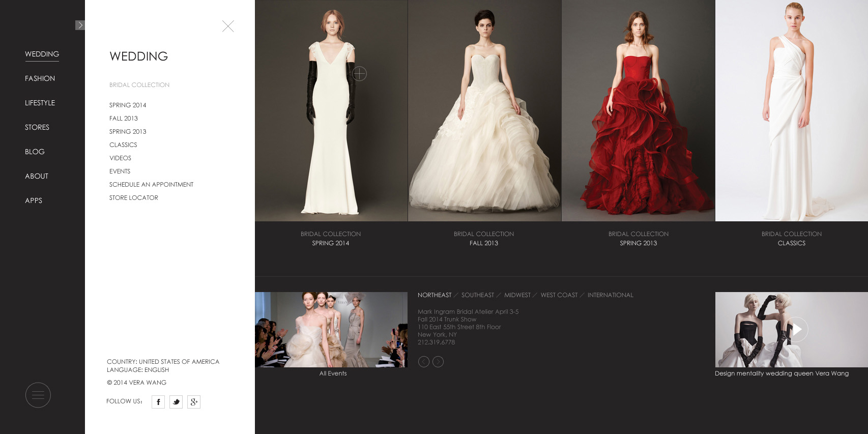Show previous event with left arrow
The height and width of the screenshot is (434, 868).
click(423, 362)
